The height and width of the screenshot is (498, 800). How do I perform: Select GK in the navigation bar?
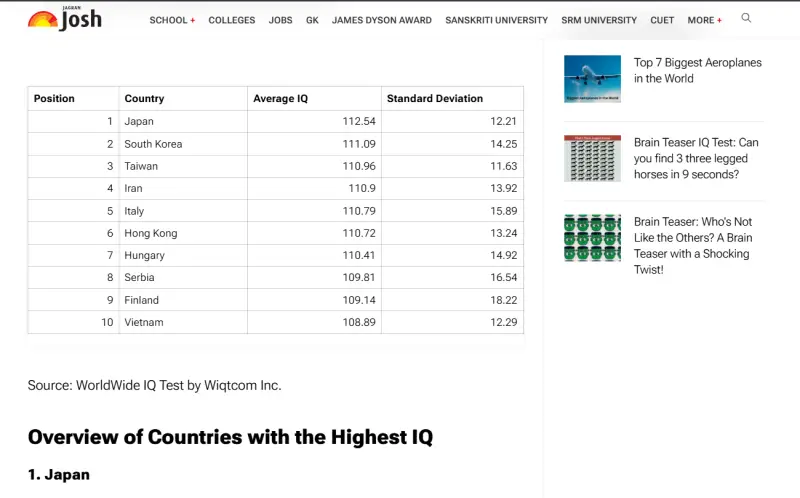point(312,20)
